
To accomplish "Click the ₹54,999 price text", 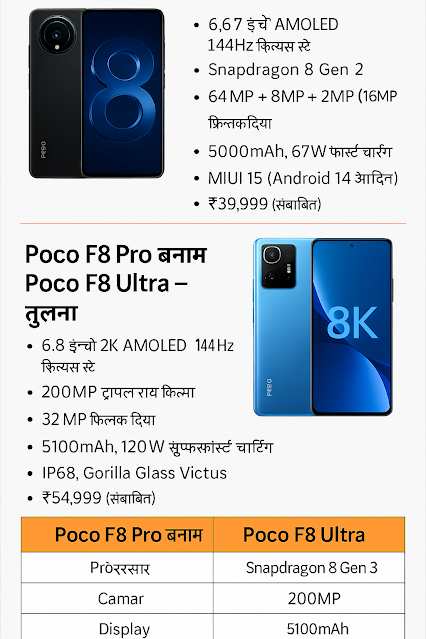I will point(98,498).
